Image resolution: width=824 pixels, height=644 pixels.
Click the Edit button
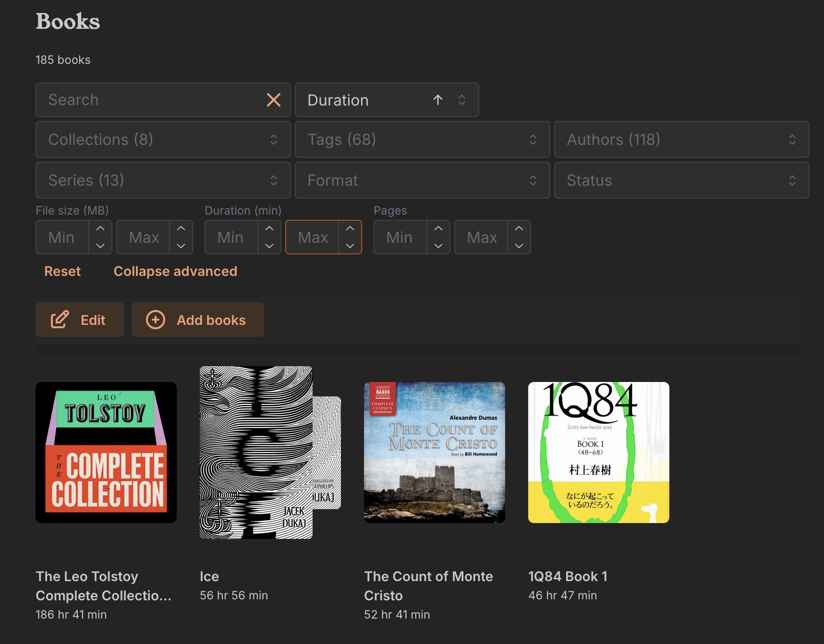coord(80,320)
